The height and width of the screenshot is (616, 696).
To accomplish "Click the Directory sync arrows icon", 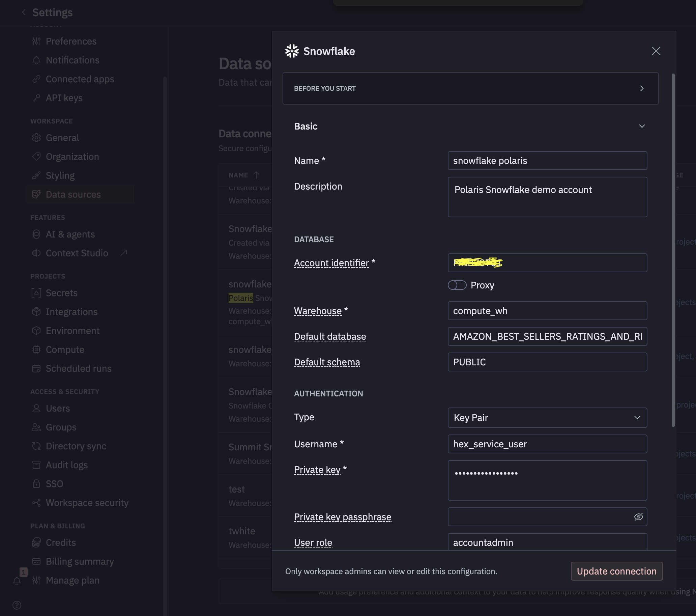I will tap(36, 446).
